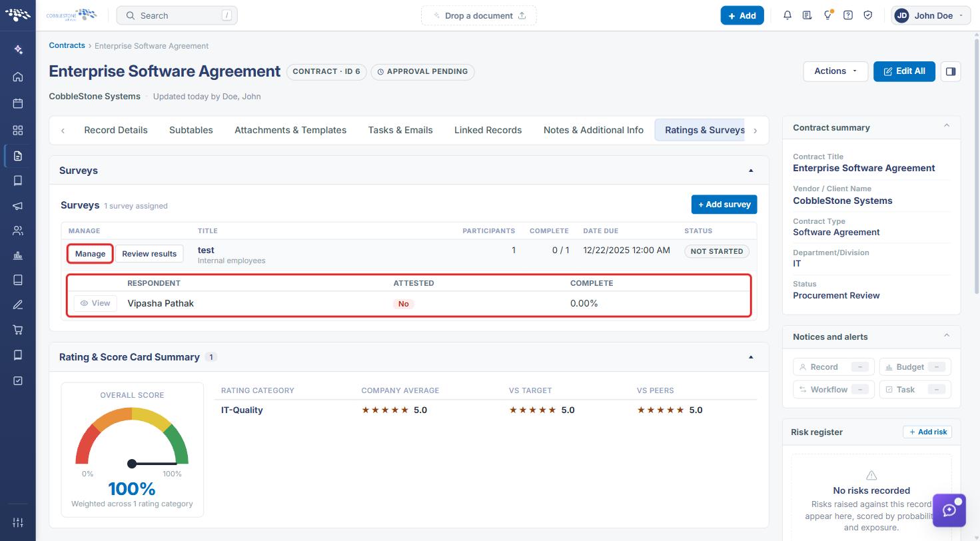Viewport: 980px width, 541px height.
Task: Open the dashboard grid icon in sidebar
Action: [18, 130]
